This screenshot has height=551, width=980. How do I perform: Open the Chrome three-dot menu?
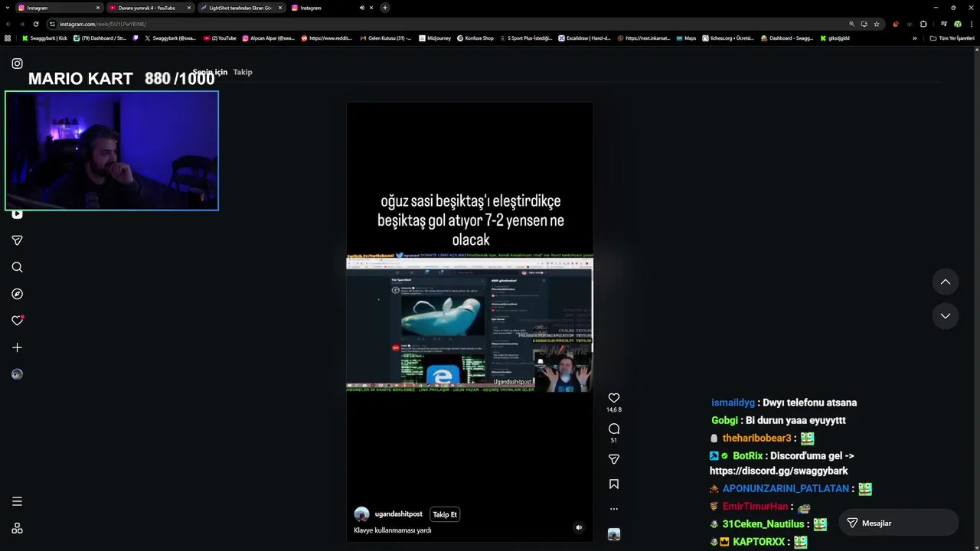point(971,24)
